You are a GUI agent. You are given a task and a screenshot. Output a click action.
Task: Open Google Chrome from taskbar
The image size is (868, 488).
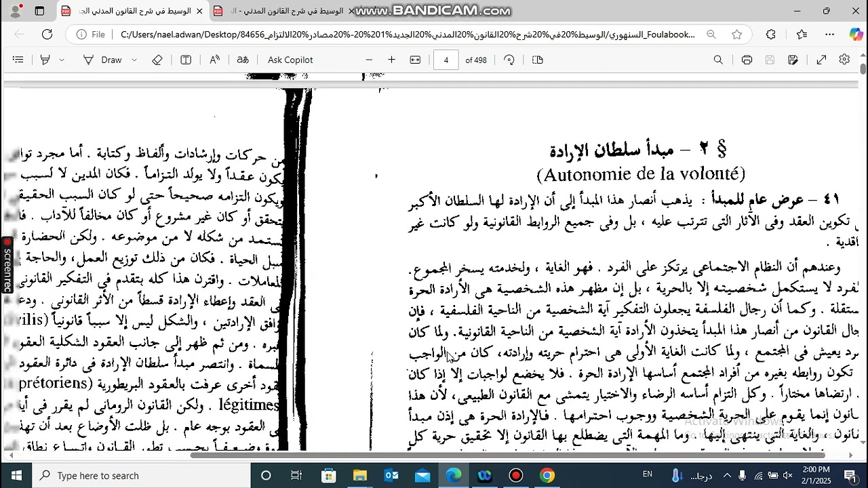(x=547, y=475)
